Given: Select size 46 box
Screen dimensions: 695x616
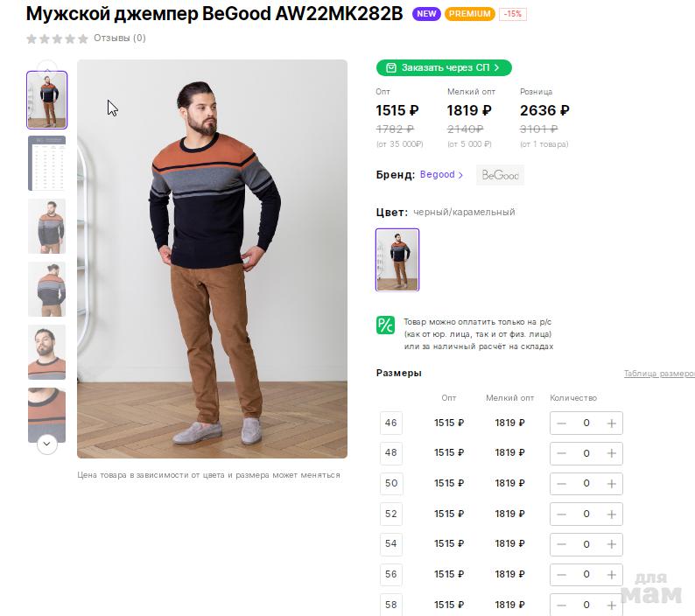Looking at the screenshot, I should [390, 423].
